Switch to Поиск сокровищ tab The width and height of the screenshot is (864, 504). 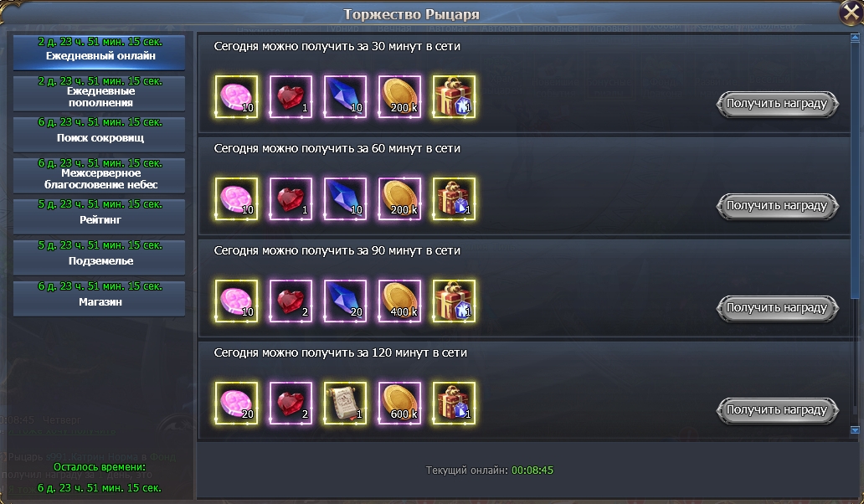pos(99,133)
